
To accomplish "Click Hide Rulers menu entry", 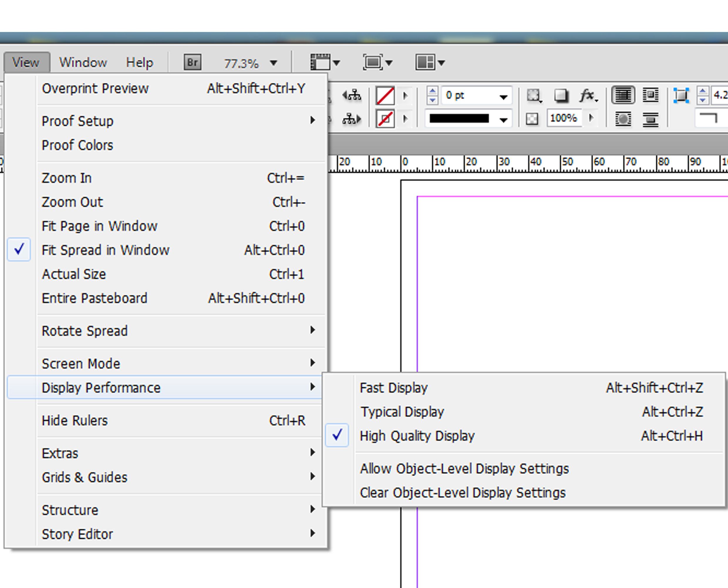I will click(75, 420).
